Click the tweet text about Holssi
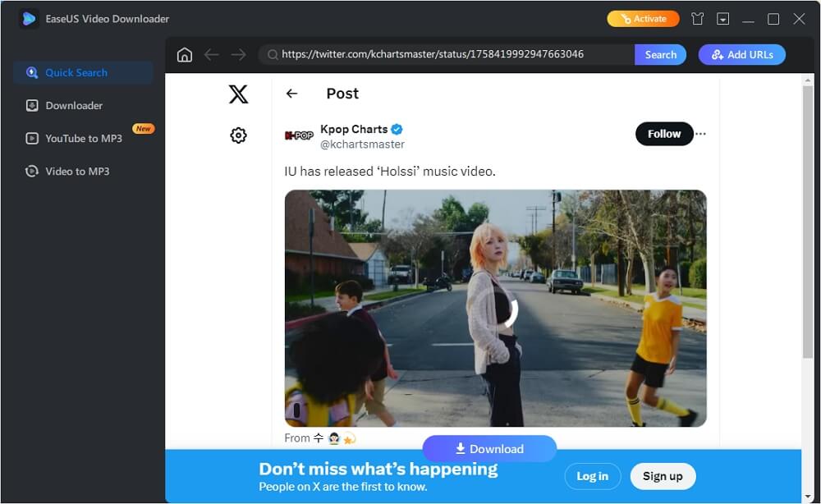 389,171
